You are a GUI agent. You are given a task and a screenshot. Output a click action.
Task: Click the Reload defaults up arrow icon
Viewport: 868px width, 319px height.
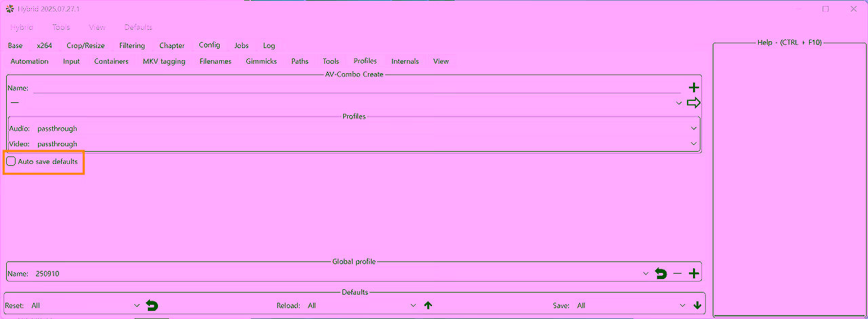pyautogui.click(x=428, y=305)
